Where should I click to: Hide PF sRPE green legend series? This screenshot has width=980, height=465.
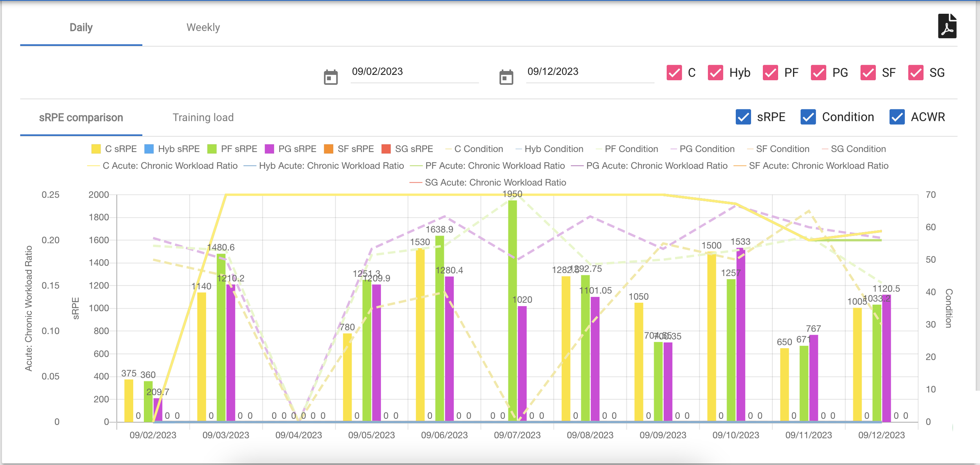[x=212, y=149]
